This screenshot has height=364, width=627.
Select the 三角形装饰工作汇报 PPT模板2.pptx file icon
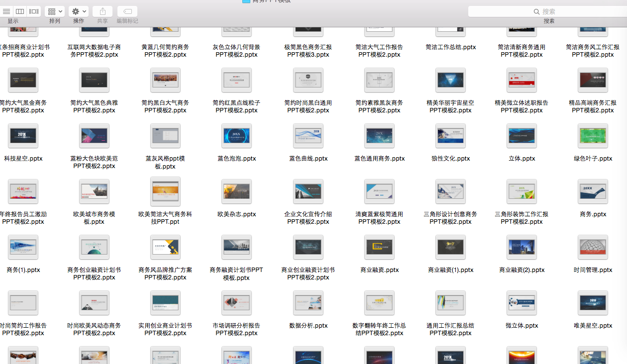pos(522,191)
